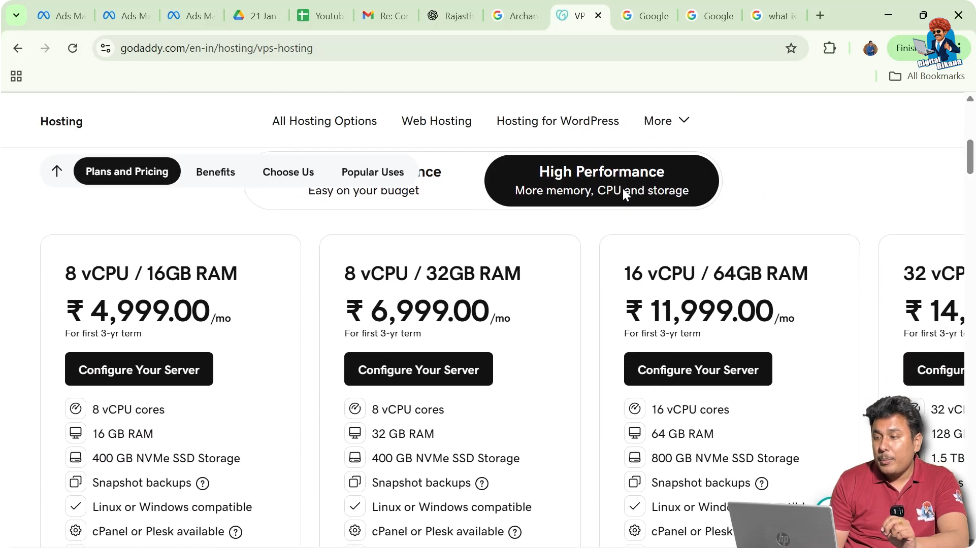Viewport: 979px width, 548px height.
Task: Select the High Performance plan toggle
Action: coord(601,180)
